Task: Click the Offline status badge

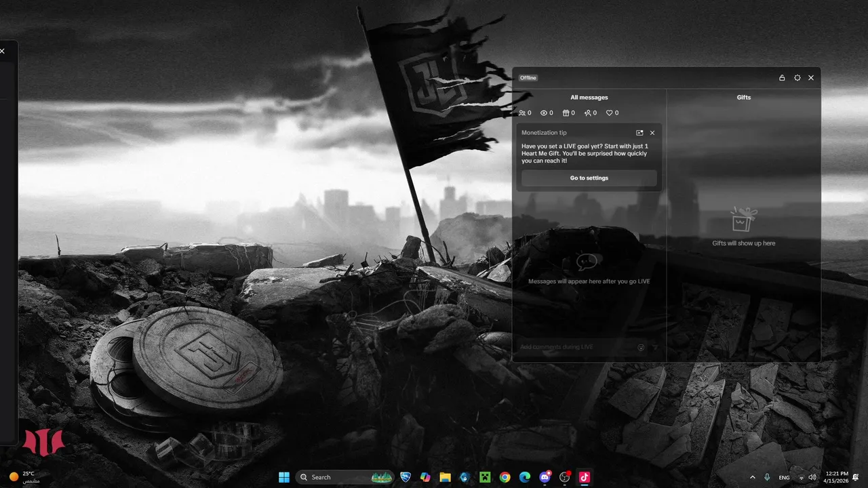Action: tap(528, 78)
